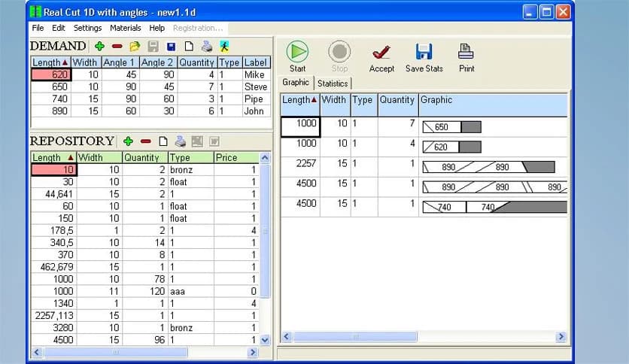Select REPOSITORY length cell 1340
The image size is (629, 364).
pyautogui.click(x=53, y=304)
